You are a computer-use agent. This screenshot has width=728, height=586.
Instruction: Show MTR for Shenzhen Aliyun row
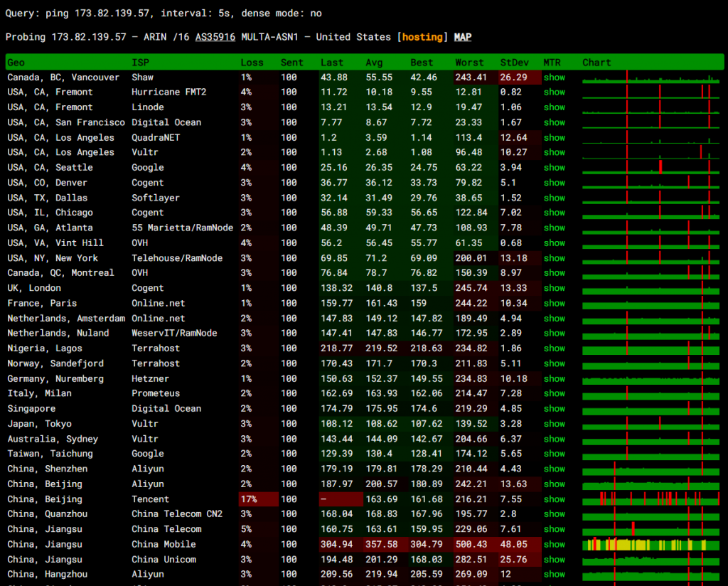coord(555,469)
